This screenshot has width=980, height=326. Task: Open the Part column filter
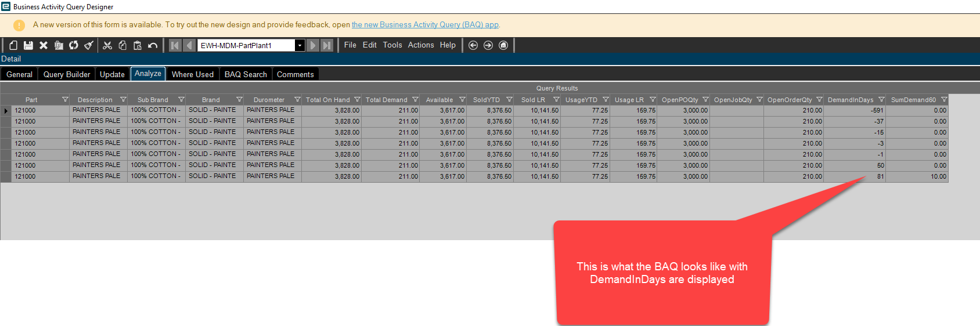[65, 100]
